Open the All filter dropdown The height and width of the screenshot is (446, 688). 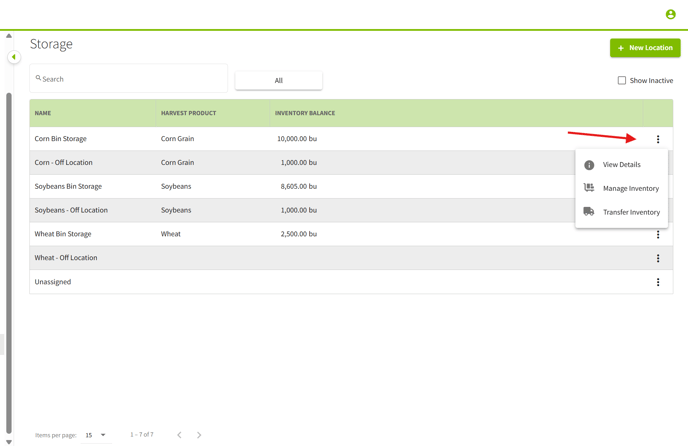coord(279,80)
